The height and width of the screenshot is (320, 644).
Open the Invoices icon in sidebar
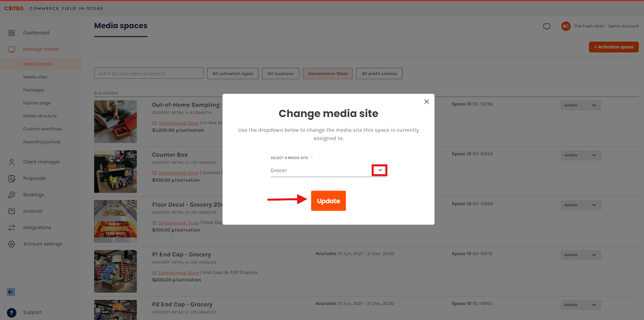[12, 211]
